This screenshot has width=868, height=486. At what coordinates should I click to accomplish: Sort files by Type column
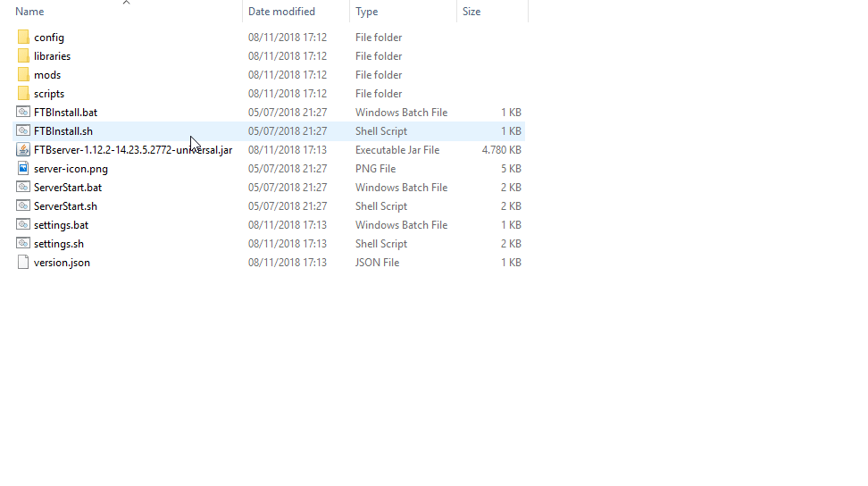click(x=366, y=12)
